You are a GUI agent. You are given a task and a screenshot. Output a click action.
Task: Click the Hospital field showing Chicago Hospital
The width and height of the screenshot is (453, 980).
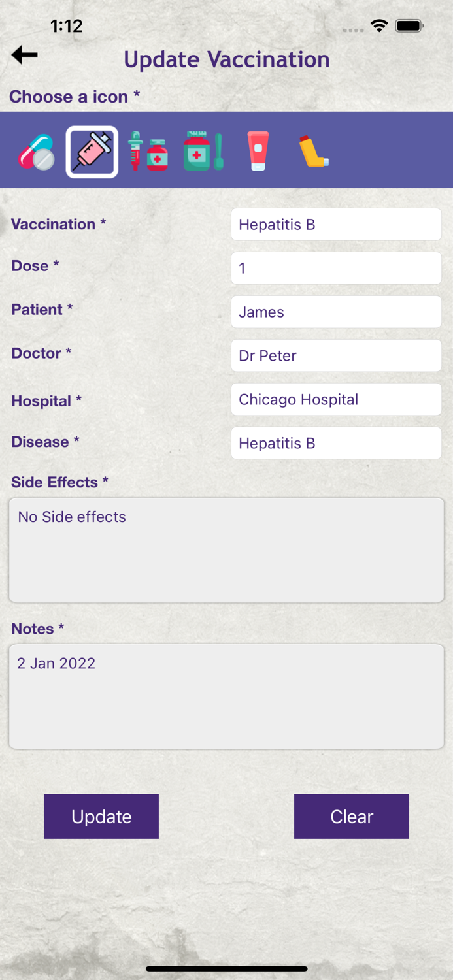tap(335, 399)
